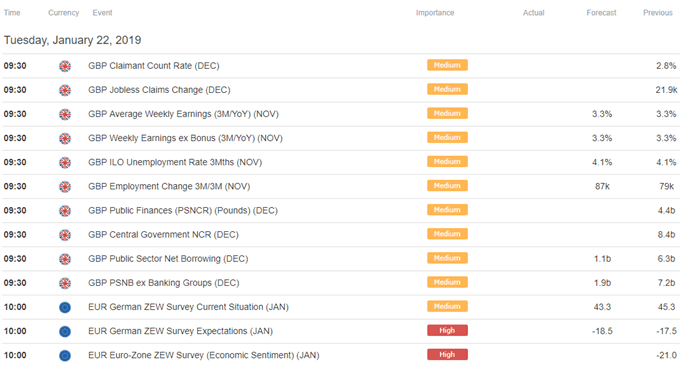Click UK flag icon beside PSNB ex Banking Groups
This screenshot has width=680, height=365.
pos(65,283)
